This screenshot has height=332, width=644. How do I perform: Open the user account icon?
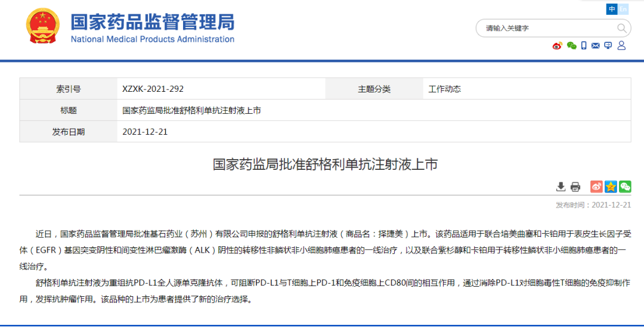pyautogui.click(x=621, y=46)
